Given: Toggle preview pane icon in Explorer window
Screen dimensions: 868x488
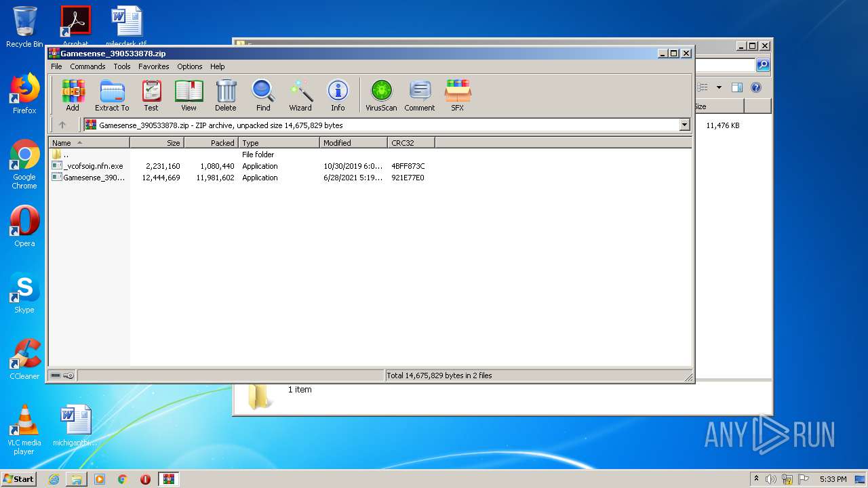Looking at the screenshot, I should point(737,87).
